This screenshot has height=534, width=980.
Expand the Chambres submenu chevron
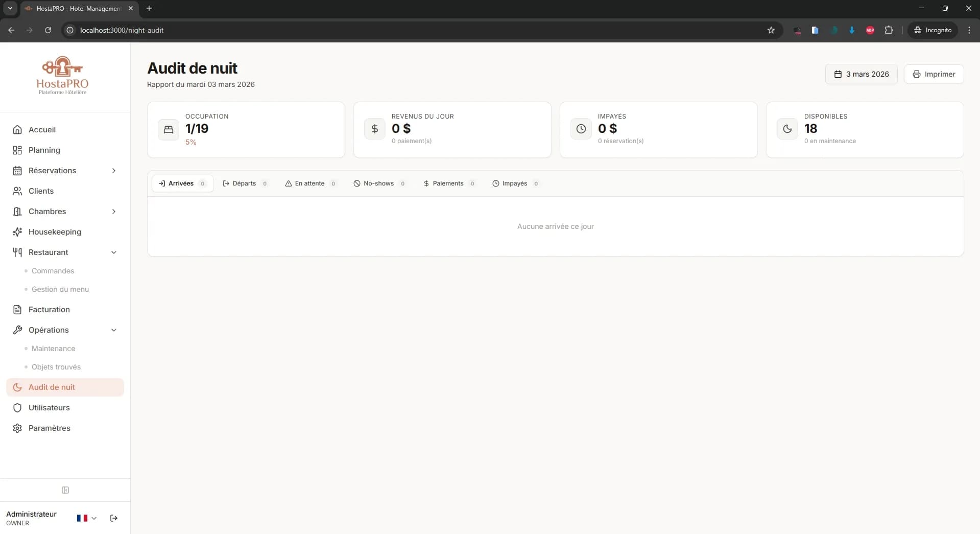pos(114,212)
